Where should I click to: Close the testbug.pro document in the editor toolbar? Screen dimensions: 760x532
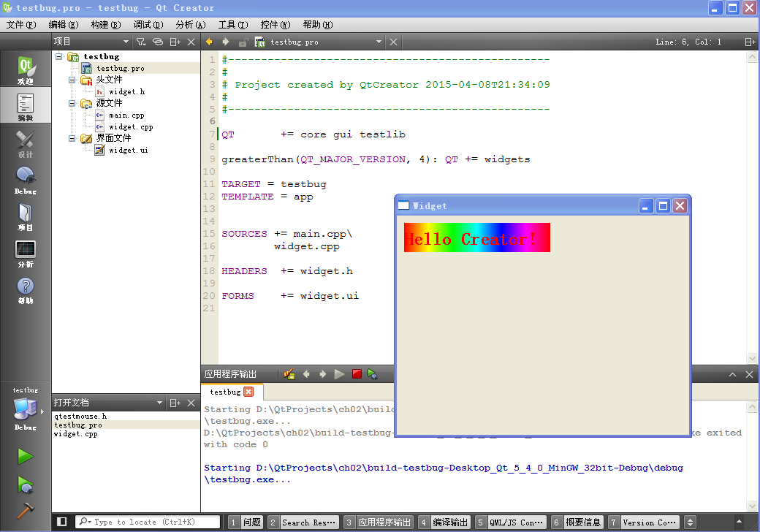[x=394, y=42]
